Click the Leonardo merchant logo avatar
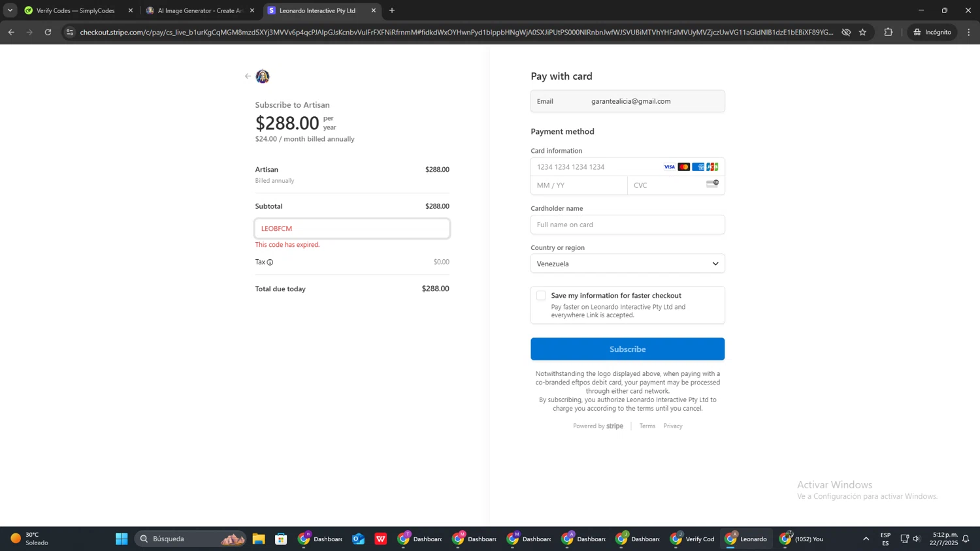Viewport: 980px width, 551px height. pos(263,76)
